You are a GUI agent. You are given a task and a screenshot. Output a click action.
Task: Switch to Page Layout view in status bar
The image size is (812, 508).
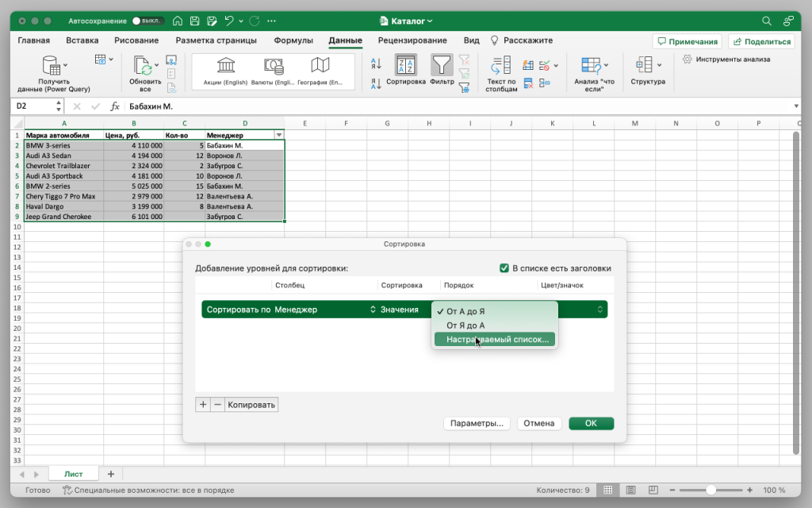(630, 490)
